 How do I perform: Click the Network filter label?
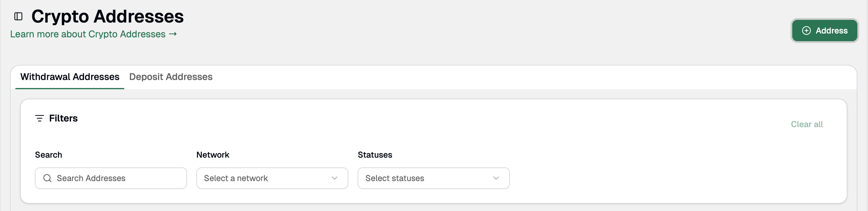[x=213, y=155]
